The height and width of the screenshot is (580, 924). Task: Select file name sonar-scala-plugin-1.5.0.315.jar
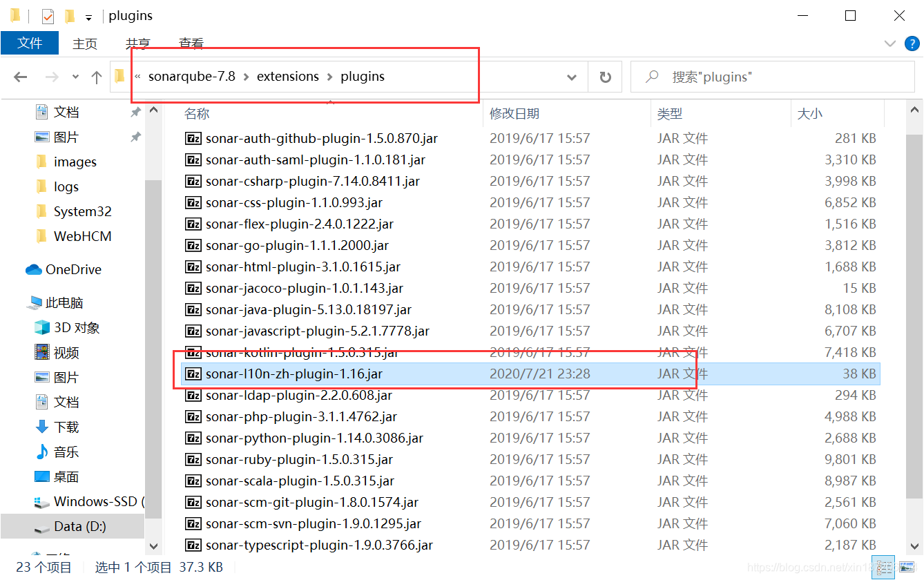coord(300,481)
